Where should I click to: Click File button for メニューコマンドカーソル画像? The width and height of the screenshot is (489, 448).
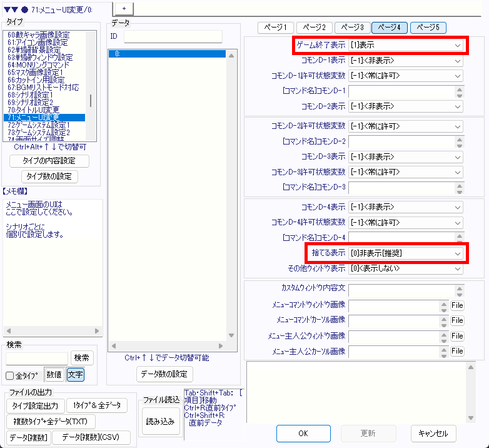click(x=457, y=321)
